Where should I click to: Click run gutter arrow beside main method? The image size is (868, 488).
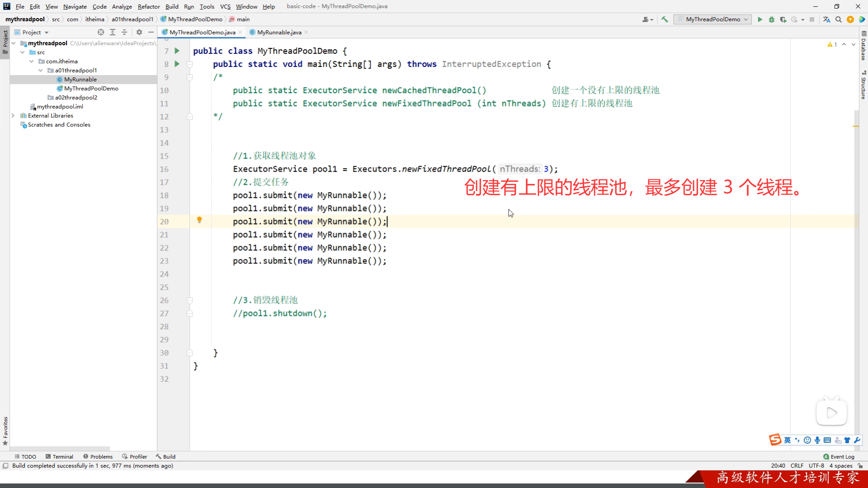click(x=177, y=64)
